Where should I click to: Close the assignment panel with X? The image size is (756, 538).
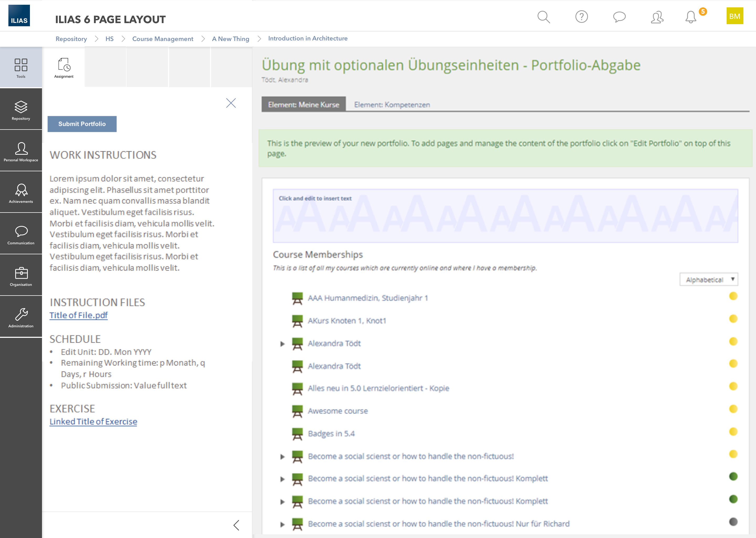tap(231, 103)
